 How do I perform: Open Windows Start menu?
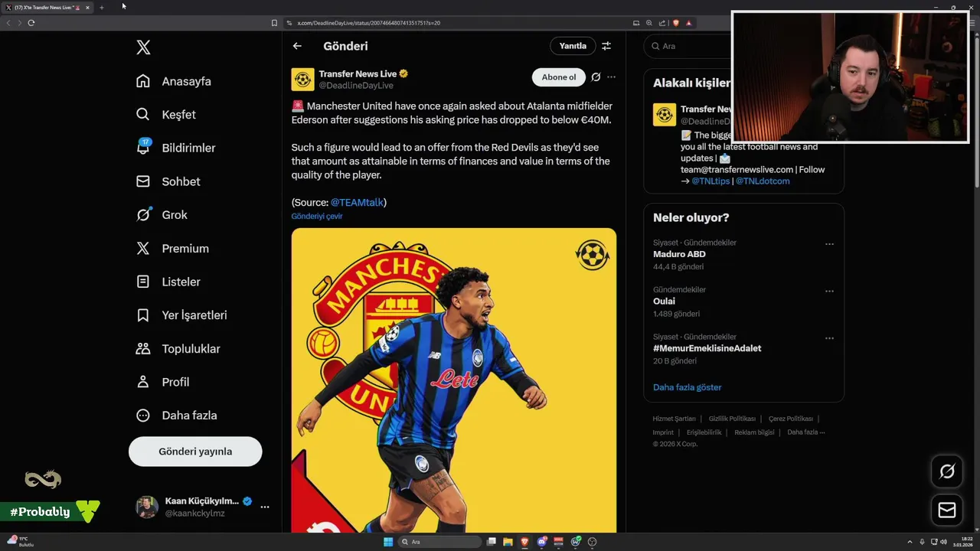tap(388, 542)
